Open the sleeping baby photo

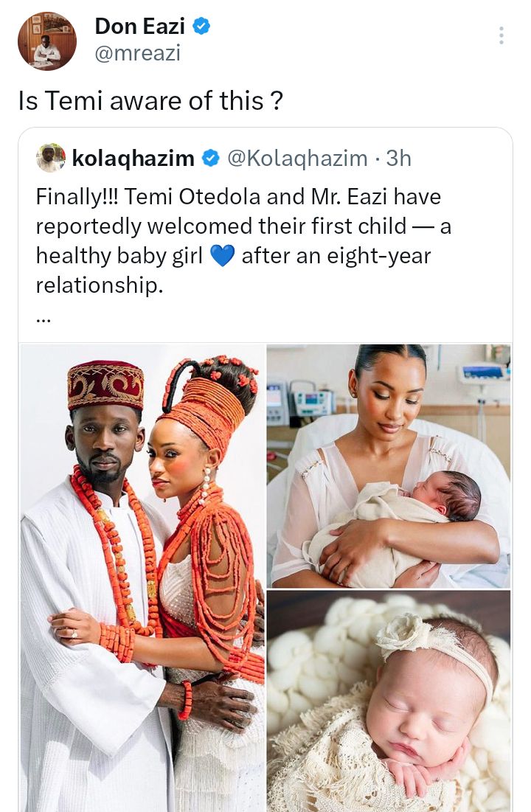click(x=389, y=701)
